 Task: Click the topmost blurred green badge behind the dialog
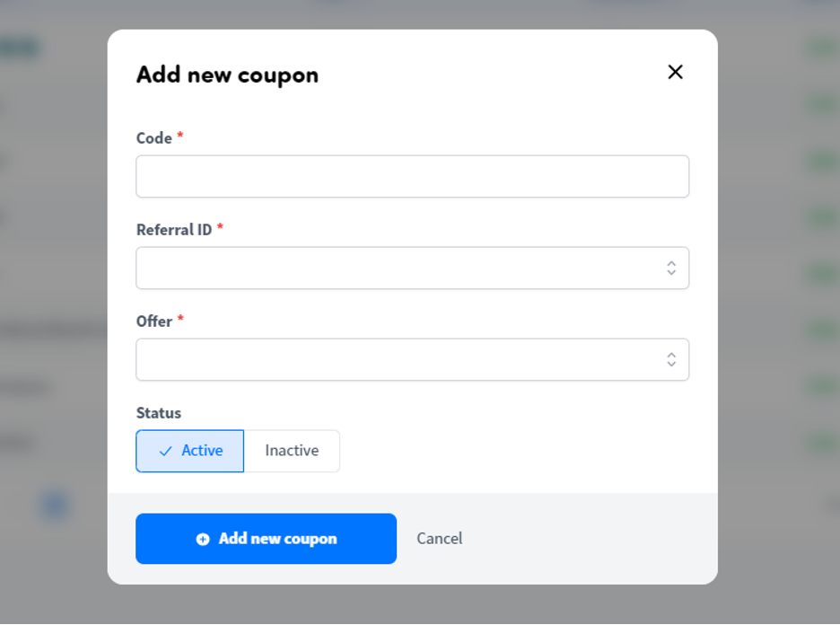click(x=822, y=49)
